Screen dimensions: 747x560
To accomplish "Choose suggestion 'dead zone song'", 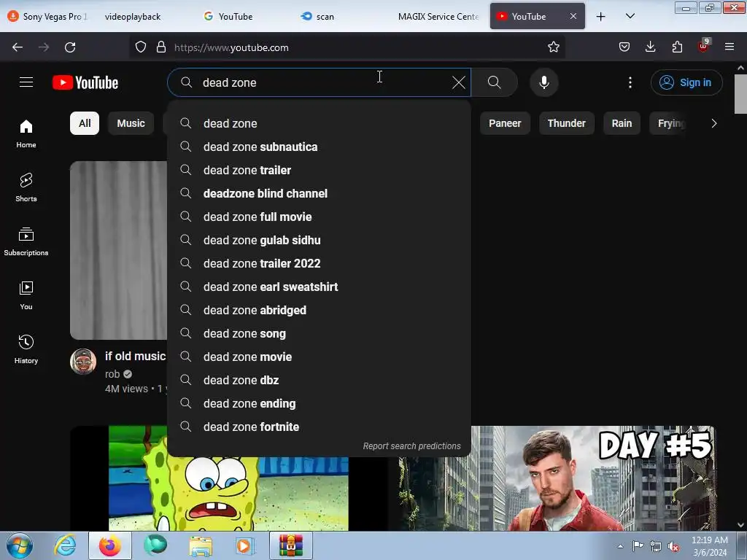I will pyautogui.click(x=320, y=333).
